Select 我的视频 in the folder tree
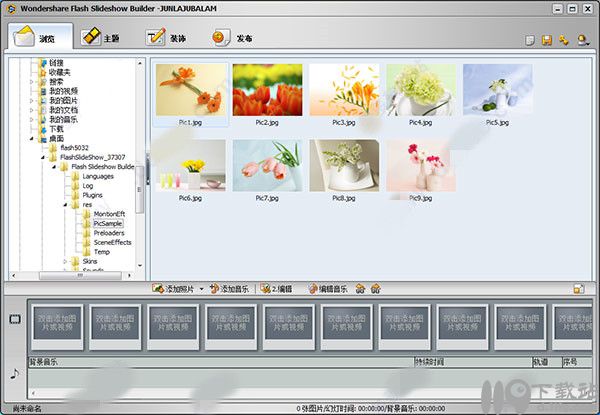600x415 pixels. (x=63, y=91)
